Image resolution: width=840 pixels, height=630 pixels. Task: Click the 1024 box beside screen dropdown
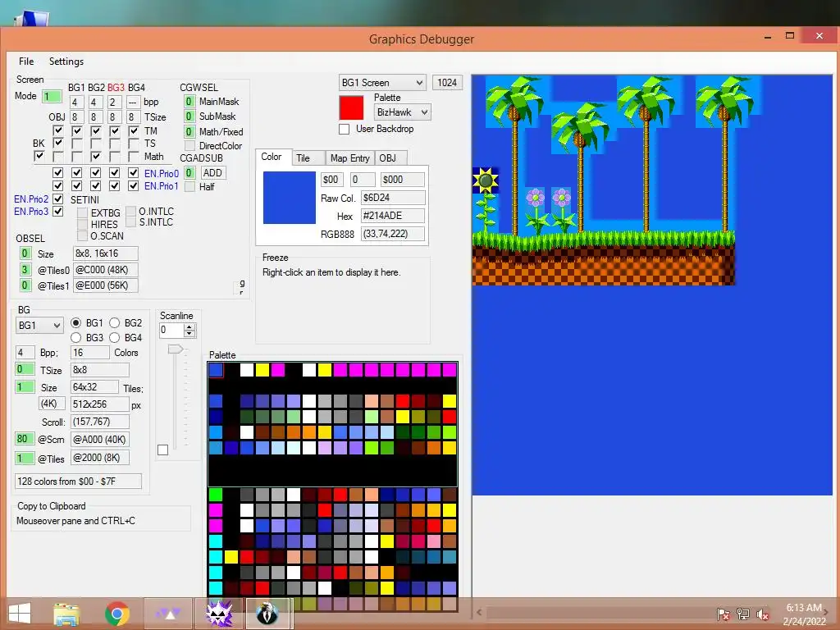447,83
